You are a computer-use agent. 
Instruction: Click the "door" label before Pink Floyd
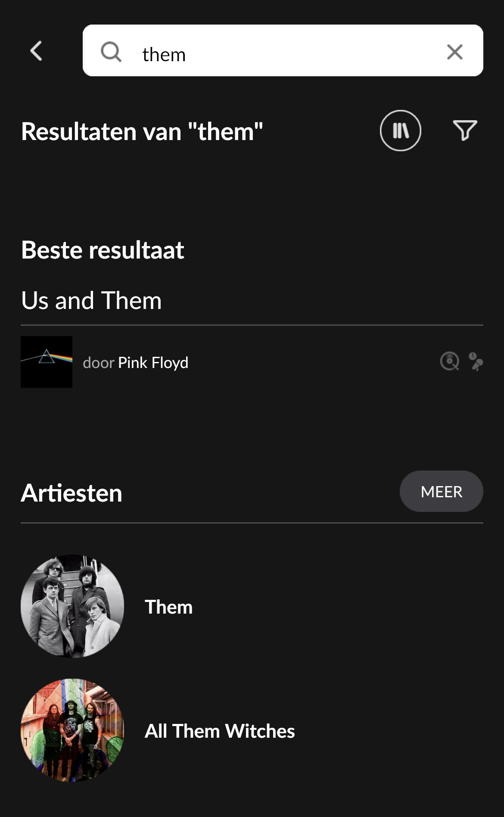tap(98, 363)
